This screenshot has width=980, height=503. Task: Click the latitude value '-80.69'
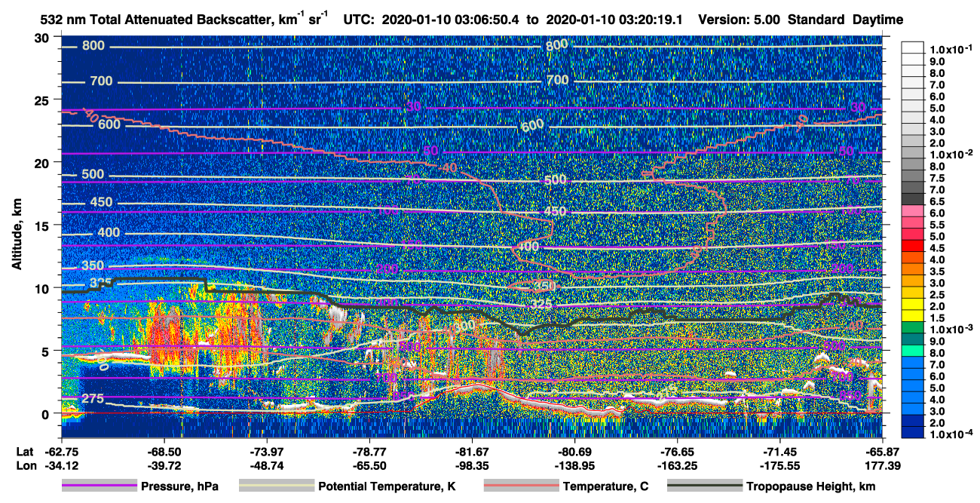pyautogui.click(x=574, y=451)
